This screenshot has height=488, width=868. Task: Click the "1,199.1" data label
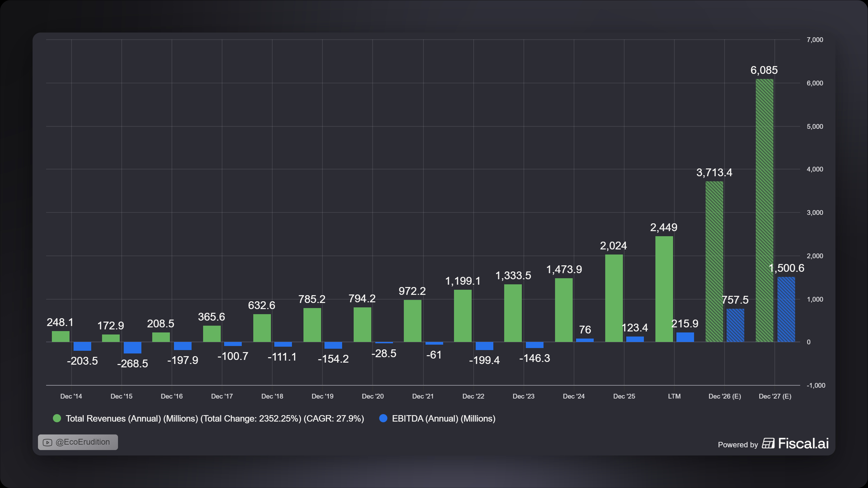pos(463,281)
